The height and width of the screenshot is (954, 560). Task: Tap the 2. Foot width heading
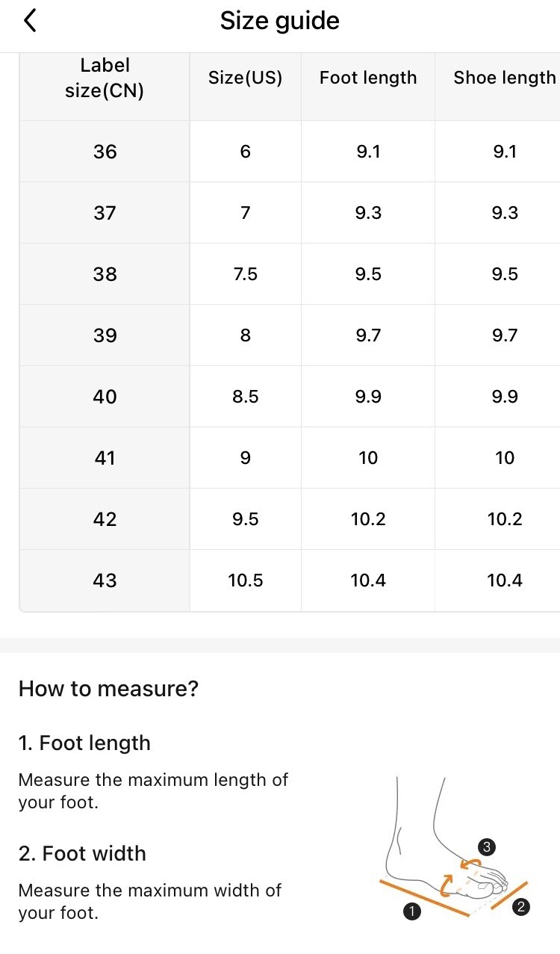click(x=82, y=854)
